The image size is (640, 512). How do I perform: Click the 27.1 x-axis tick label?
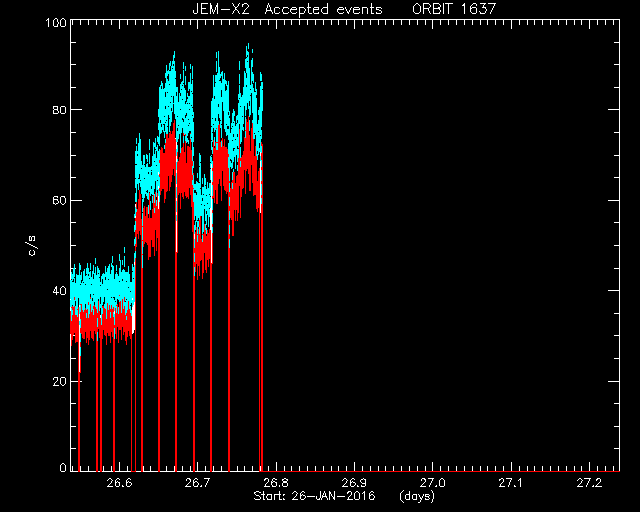[x=511, y=483]
